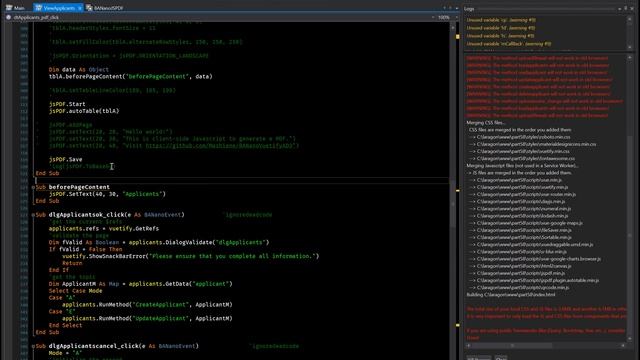
Task: Click the RunMethod "CreateApplicant" code line
Action: pyautogui.click(x=147, y=304)
